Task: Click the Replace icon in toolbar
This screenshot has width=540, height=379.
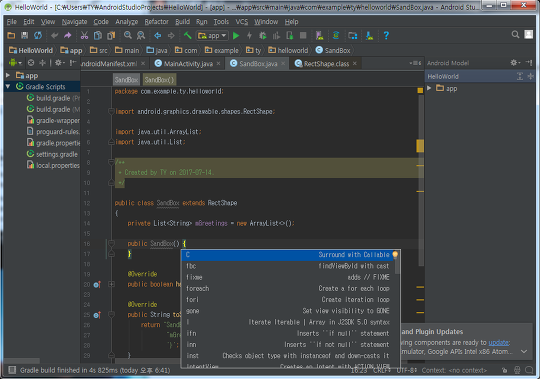Action: 141,35
